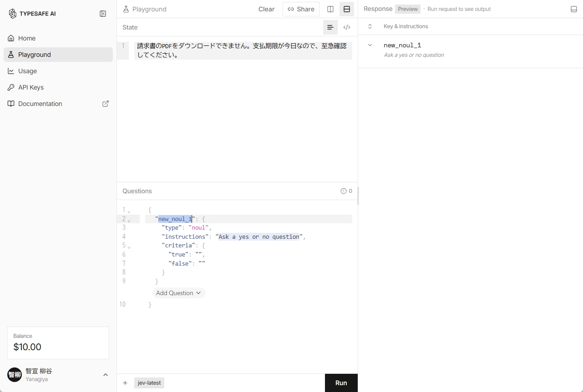
Task: Click the Home house icon
Action: click(x=11, y=38)
